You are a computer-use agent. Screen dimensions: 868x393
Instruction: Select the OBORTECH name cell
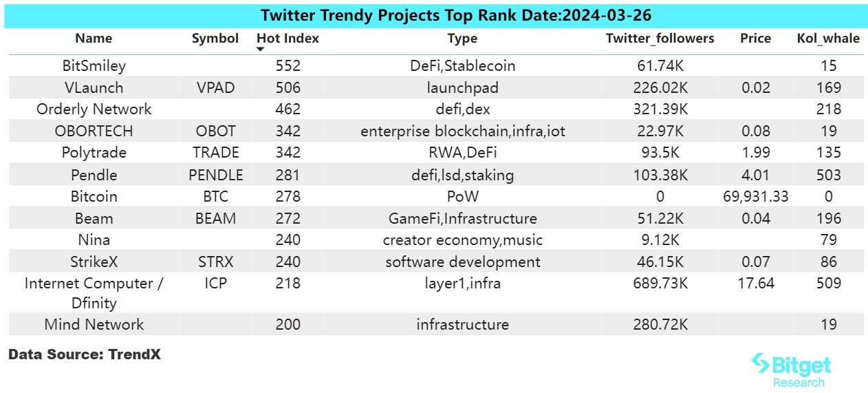pyautogui.click(x=94, y=131)
